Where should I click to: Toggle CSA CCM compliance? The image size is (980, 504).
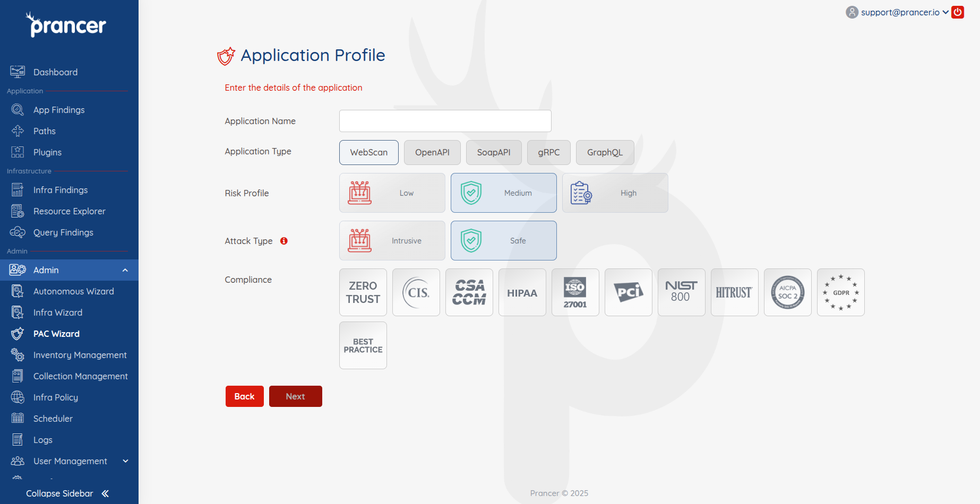[x=469, y=292]
